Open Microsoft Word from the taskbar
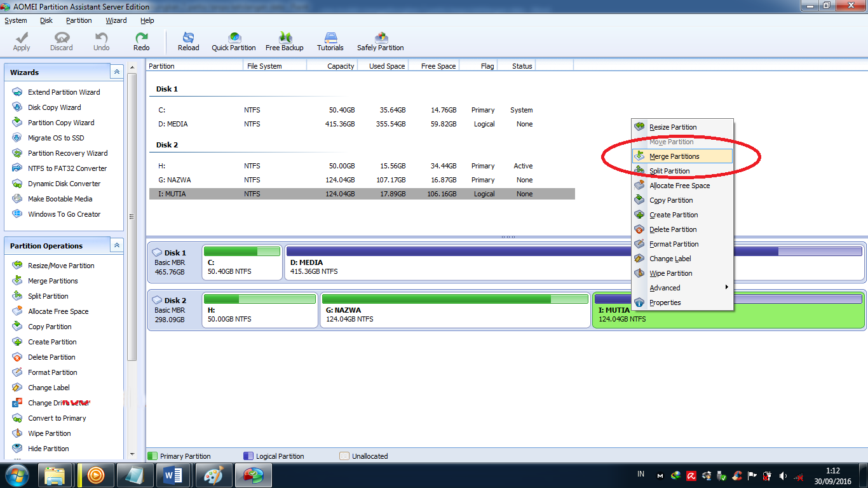Image resolution: width=868 pixels, height=488 pixels. pyautogui.click(x=173, y=475)
